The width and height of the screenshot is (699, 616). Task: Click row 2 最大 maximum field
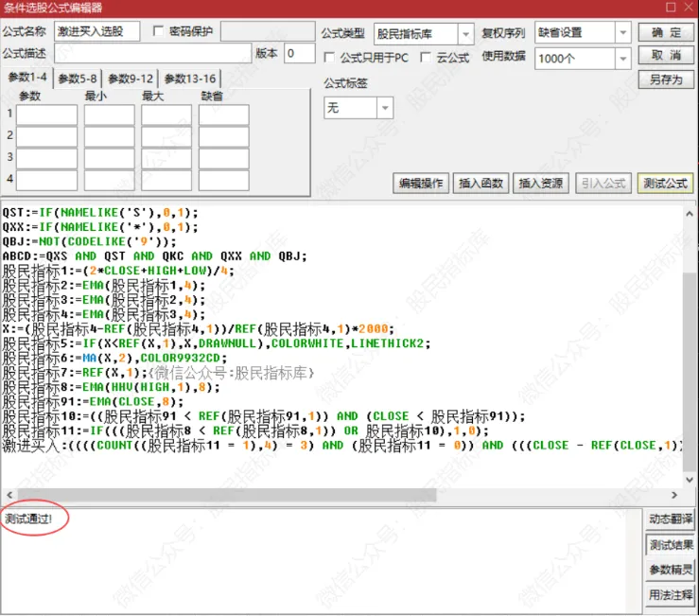point(166,136)
